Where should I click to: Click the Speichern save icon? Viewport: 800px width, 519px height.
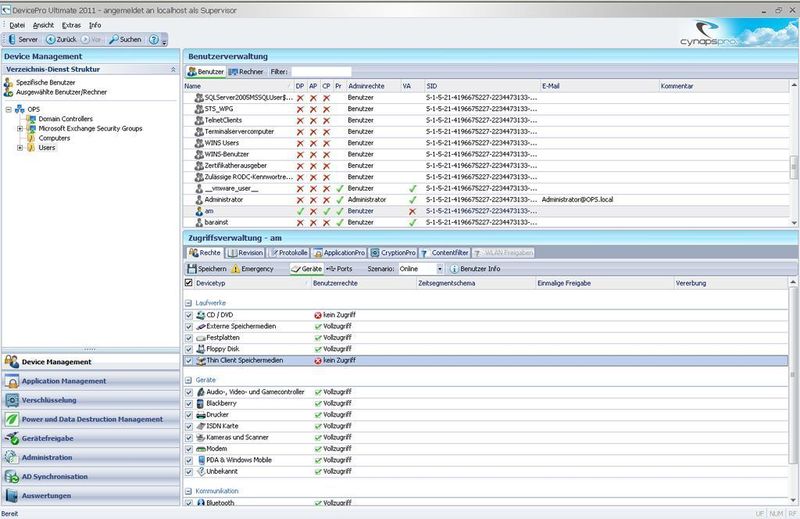192,269
